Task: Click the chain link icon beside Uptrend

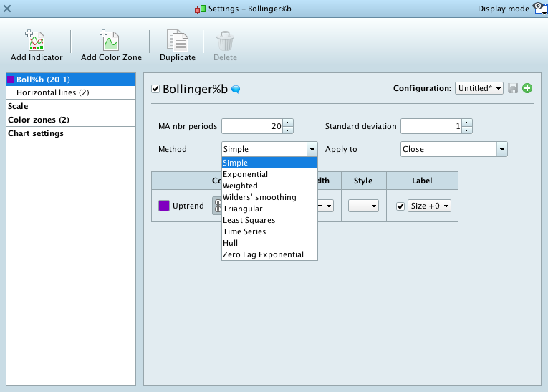Action: tap(217, 206)
